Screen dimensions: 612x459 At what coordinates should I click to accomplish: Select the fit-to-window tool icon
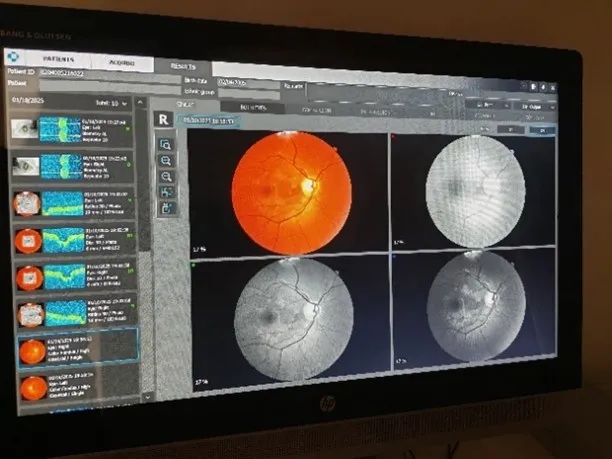tap(166, 192)
